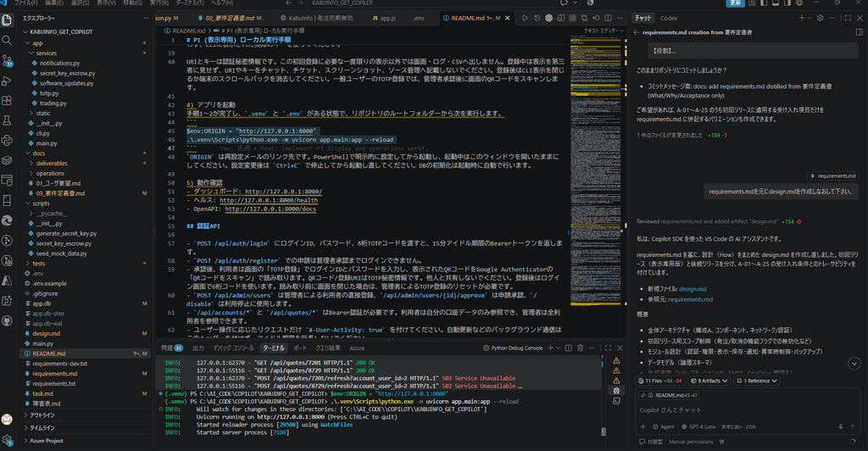
Task: Open the GitHub view in the activity bar
Action: coord(7,320)
